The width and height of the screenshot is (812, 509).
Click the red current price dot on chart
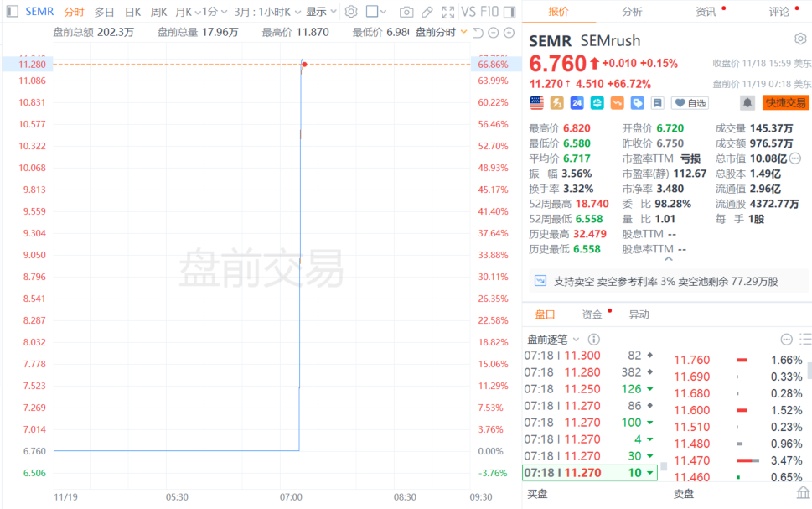coord(305,65)
